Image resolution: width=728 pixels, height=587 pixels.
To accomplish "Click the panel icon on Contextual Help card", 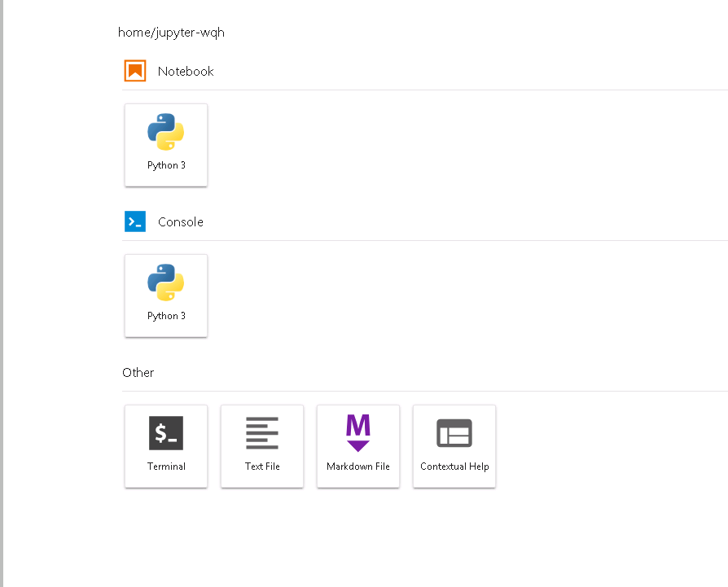I will point(454,432).
